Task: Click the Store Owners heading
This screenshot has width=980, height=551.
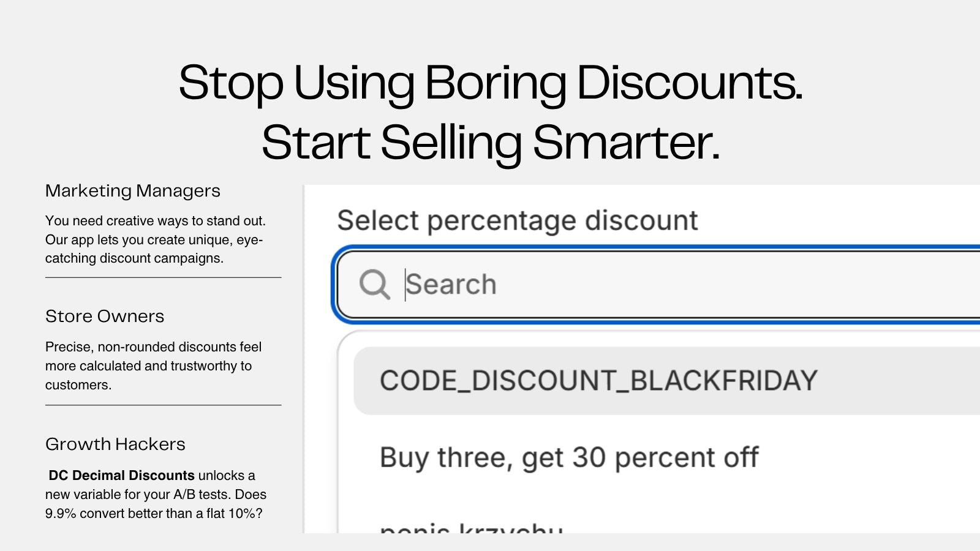Action: click(x=105, y=317)
